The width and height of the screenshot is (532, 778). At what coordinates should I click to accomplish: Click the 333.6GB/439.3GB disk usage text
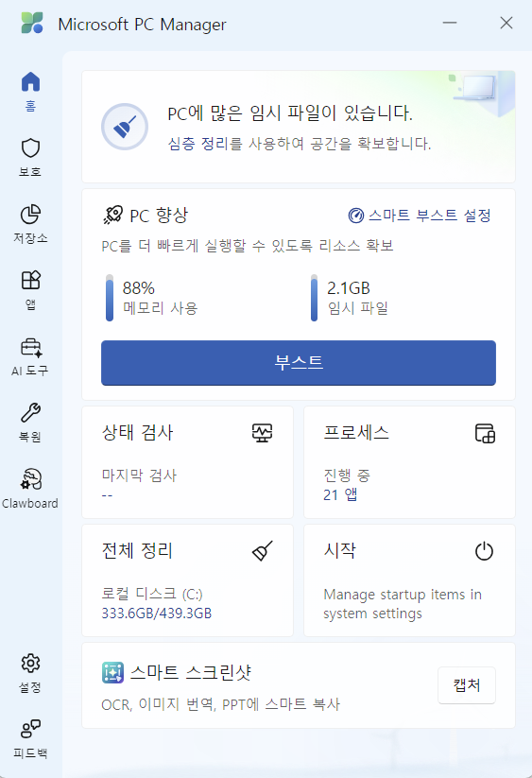point(157,614)
